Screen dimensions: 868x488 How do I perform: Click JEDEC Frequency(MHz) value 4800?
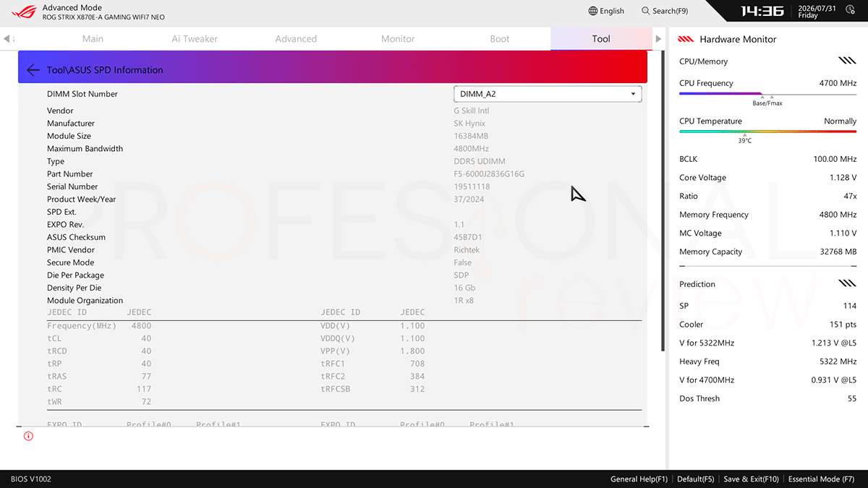[x=141, y=326]
